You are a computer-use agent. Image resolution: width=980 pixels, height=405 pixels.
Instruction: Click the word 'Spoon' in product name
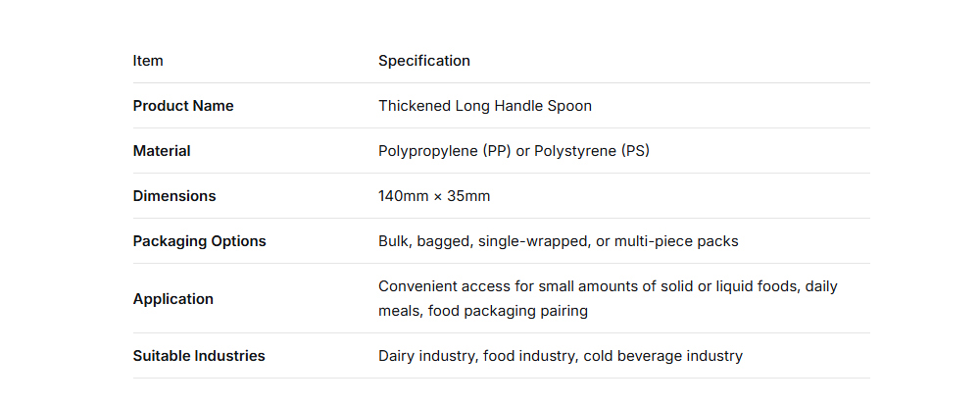pyautogui.click(x=570, y=106)
